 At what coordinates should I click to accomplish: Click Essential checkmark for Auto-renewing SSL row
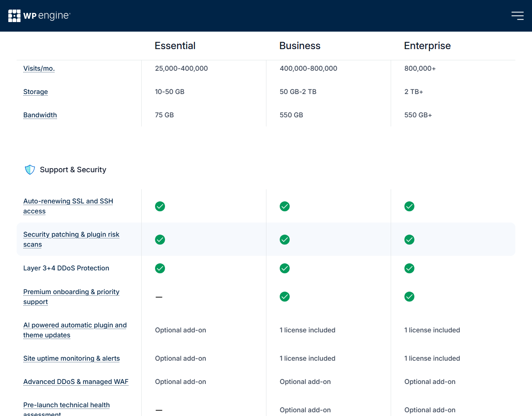point(160,206)
